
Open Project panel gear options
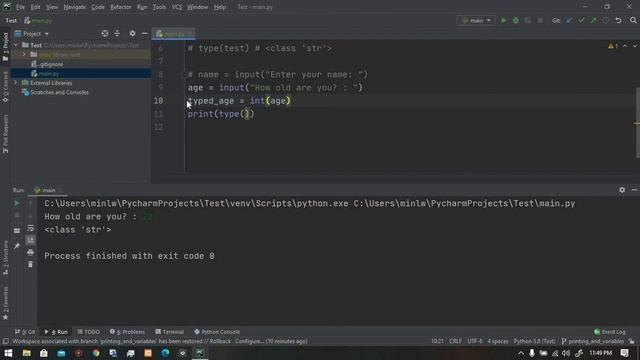132,33
